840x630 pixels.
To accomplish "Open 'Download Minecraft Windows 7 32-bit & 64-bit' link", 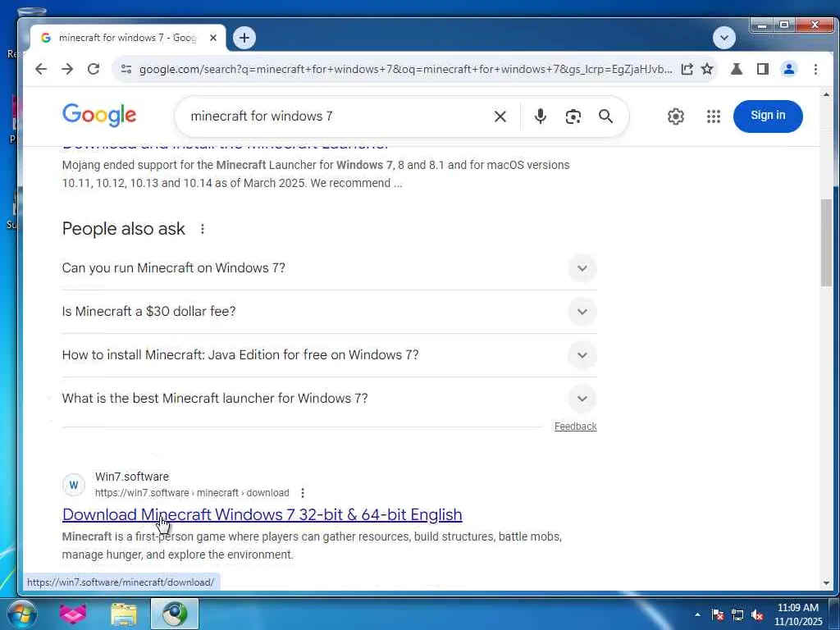I will point(262,514).
